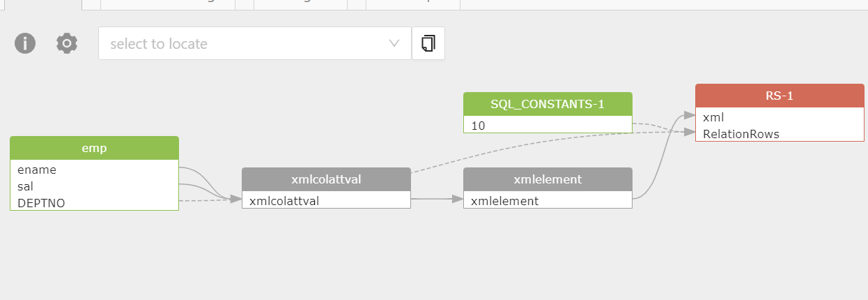This screenshot has width=868, height=300.
Task: Click the partially hidden orange tab
Action: (x=412, y=3)
